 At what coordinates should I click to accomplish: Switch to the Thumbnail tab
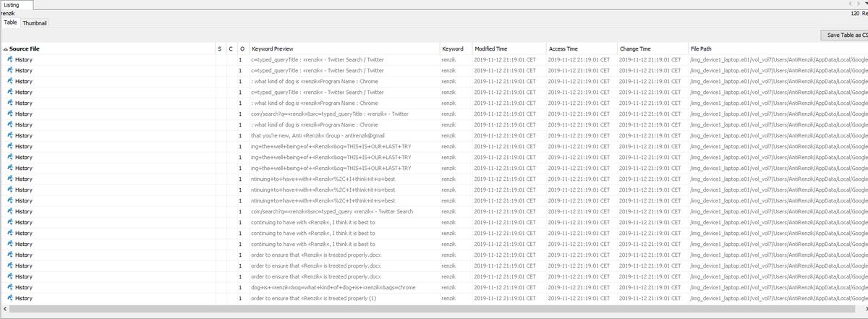pos(34,23)
